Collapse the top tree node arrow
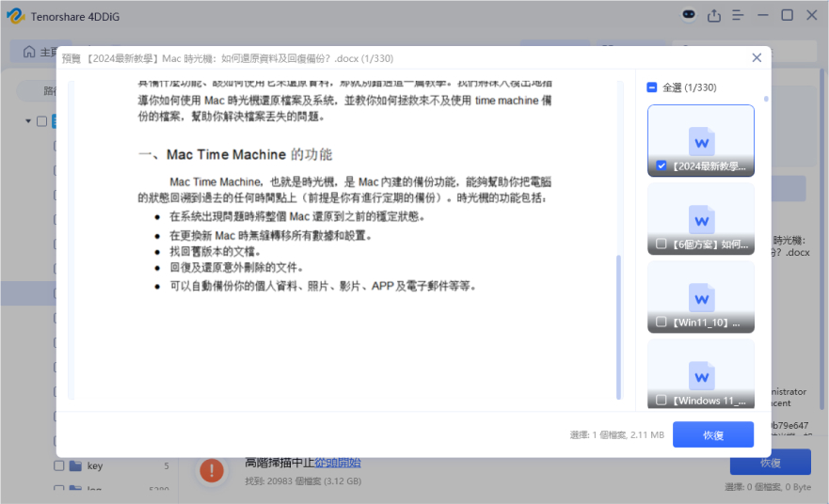Screen dimensions: 829x504 pyautogui.click(x=28, y=121)
